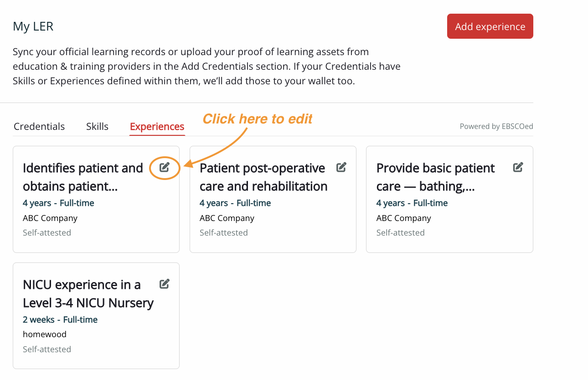
Task: Edit the NICU experience entry
Action: coord(165,284)
